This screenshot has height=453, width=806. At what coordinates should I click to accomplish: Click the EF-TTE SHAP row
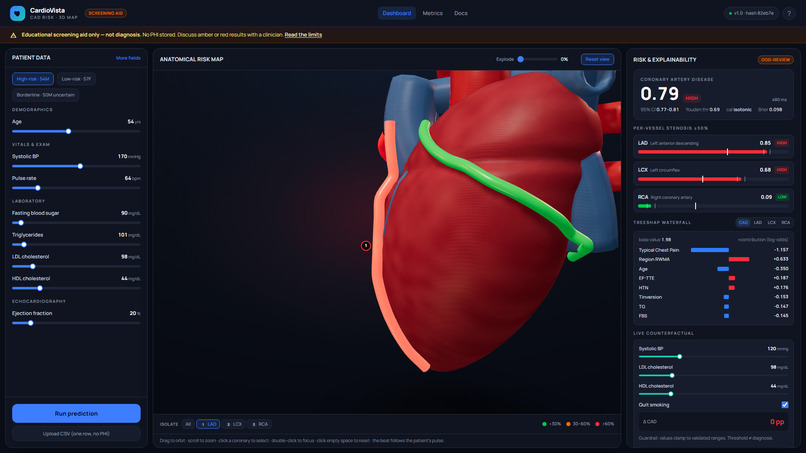[x=713, y=278]
